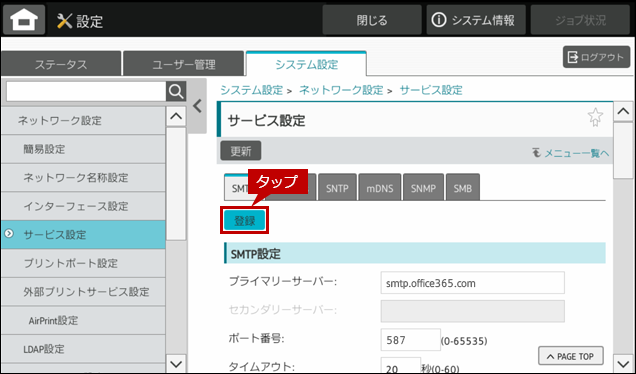Edit the ポート番号 field
636x374 pixels.
point(410,340)
